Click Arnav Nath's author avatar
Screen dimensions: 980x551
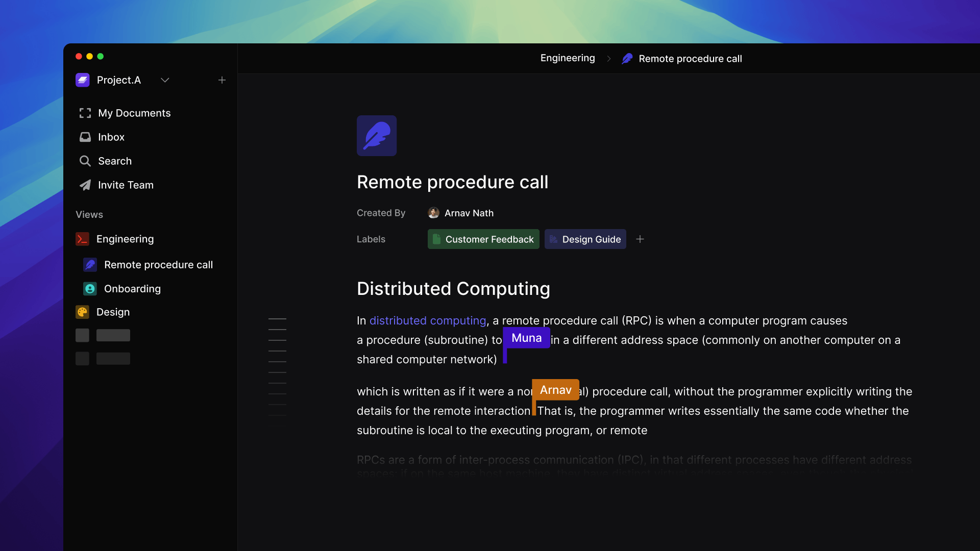coord(433,213)
